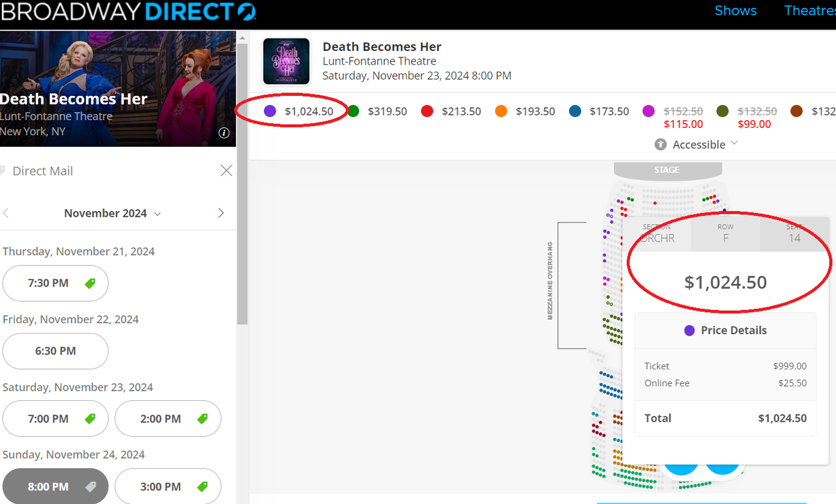The width and height of the screenshot is (836, 504).
Task: Filter by olive $99.00 discounted price swatch
Action: coord(722,111)
